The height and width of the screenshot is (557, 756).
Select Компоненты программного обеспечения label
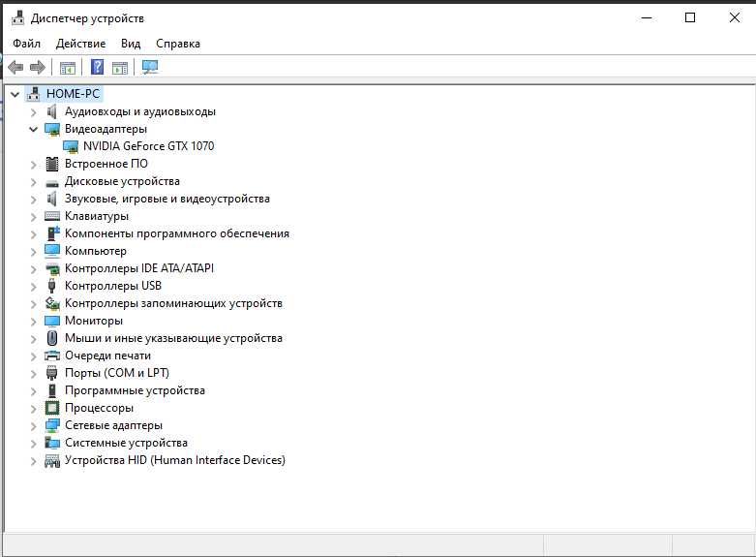[x=177, y=233]
